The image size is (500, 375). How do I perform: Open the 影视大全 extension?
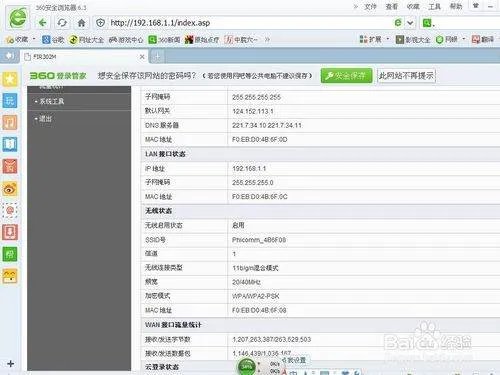[x=413, y=40]
